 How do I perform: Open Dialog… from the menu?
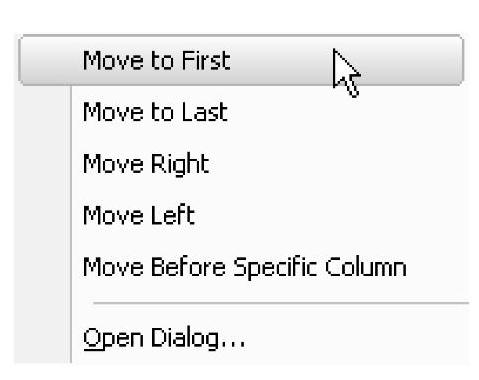(240, 338)
